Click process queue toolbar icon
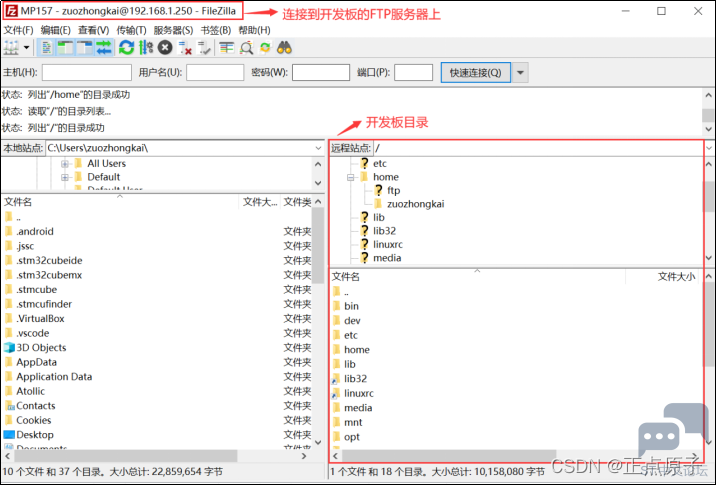This screenshot has height=486, width=717. tap(146, 48)
